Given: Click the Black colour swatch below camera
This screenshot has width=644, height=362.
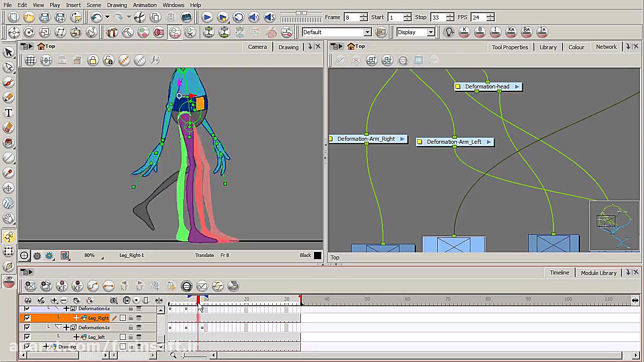Looking at the screenshot, I should pyautogui.click(x=317, y=255).
